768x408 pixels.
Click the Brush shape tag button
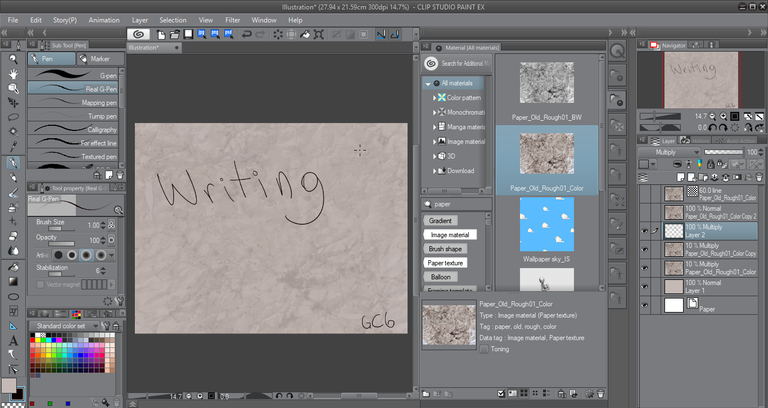pos(445,249)
